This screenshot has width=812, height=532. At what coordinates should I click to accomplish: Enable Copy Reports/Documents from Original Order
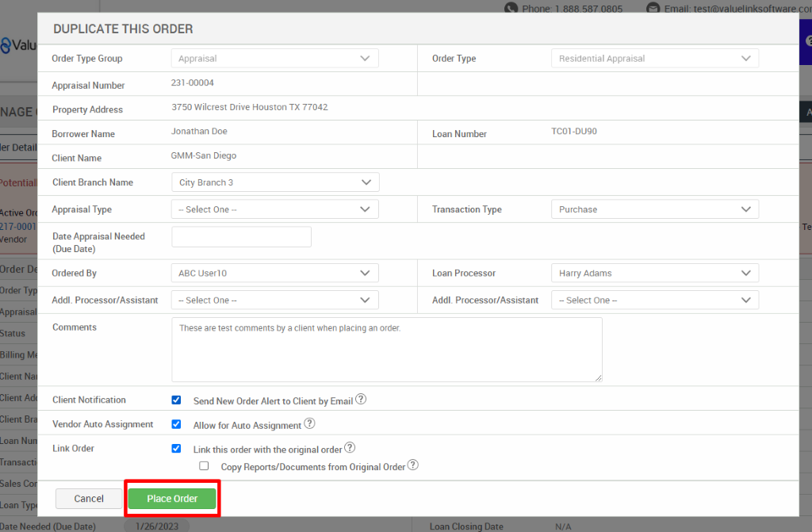pyautogui.click(x=203, y=466)
